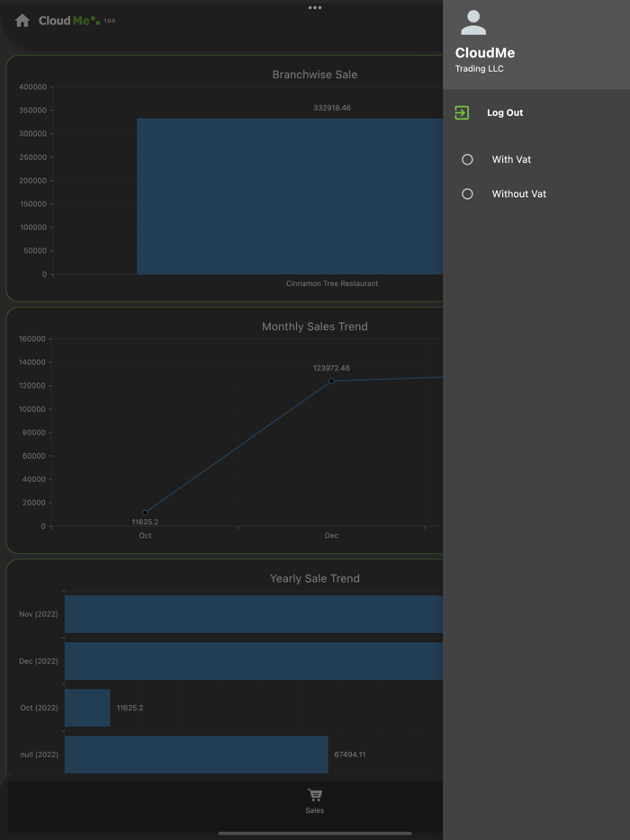This screenshot has width=630, height=840.
Task: Tap the home indicator bar at bottom
Action: coord(315,833)
